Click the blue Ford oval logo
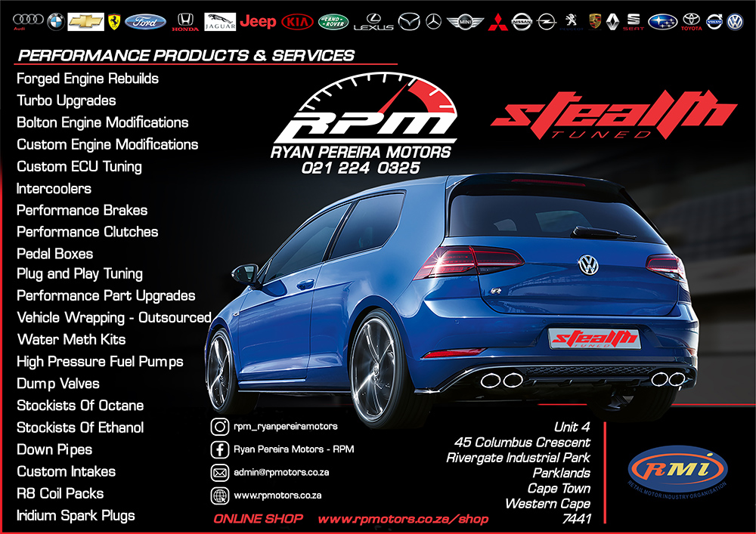This screenshot has height=534, width=756. (x=145, y=21)
